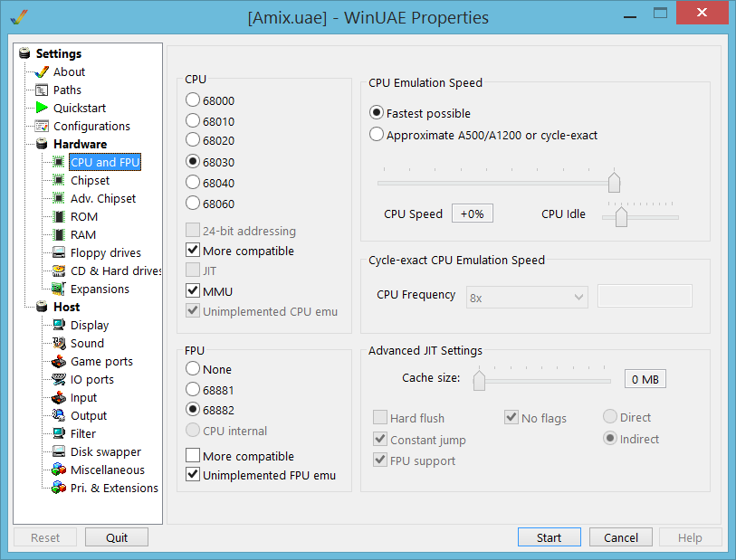This screenshot has width=736, height=560.
Task: Click the CPU Emulation Speed slider thumb
Action: [614, 182]
